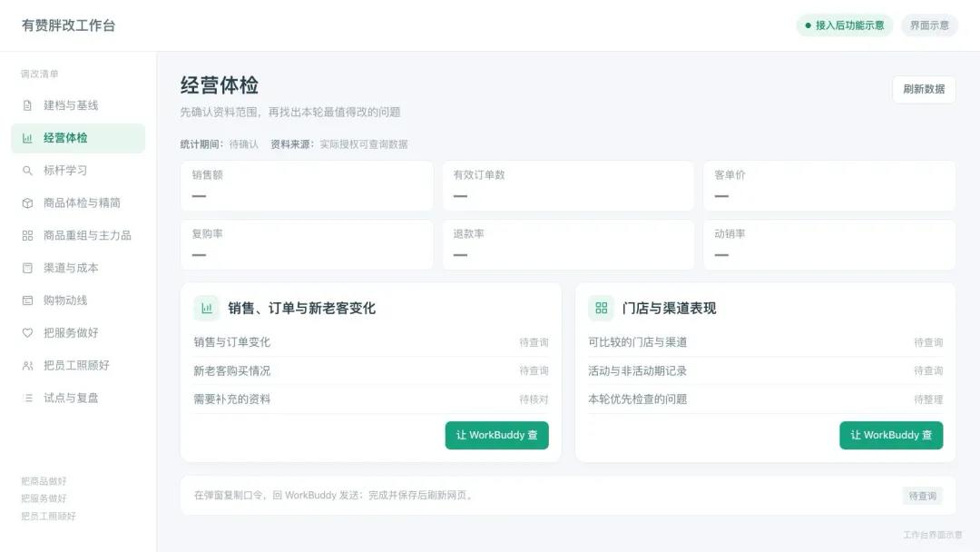
Task: Click the grid icon on 门店与渠道表现 card
Action: click(602, 308)
